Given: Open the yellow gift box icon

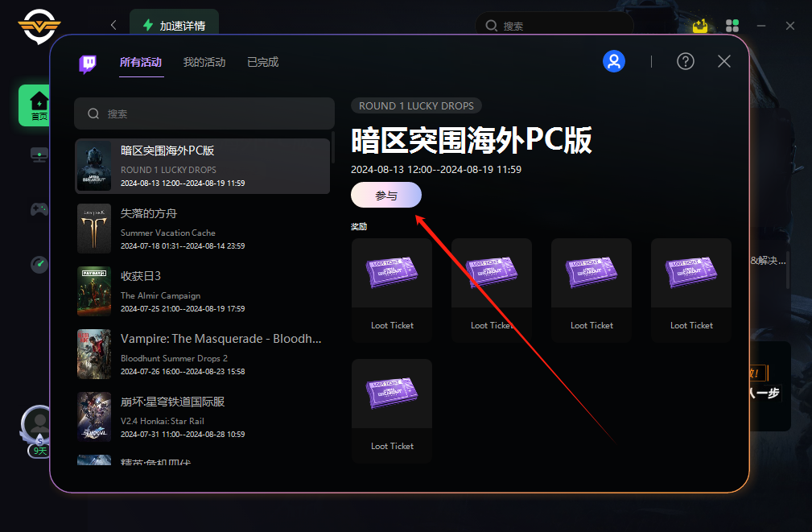Looking at the screenshot, I should pyautogui.click(x=700, y=26).
